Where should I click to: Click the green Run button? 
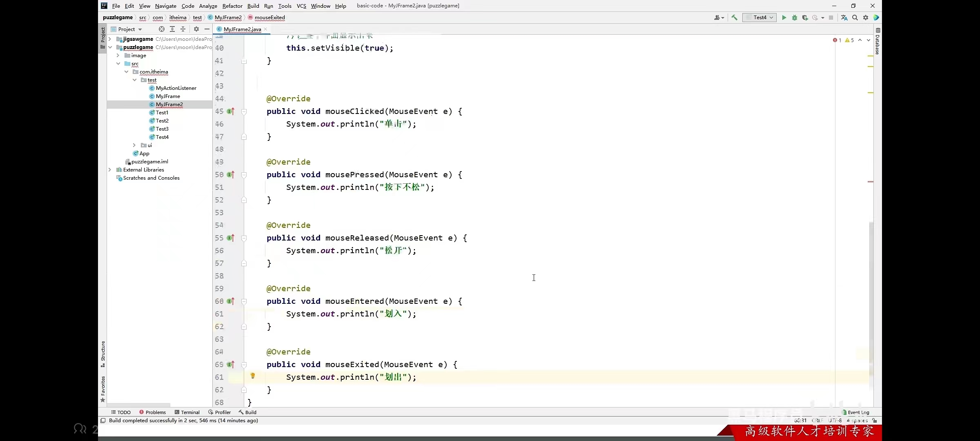tap(784, 18)
